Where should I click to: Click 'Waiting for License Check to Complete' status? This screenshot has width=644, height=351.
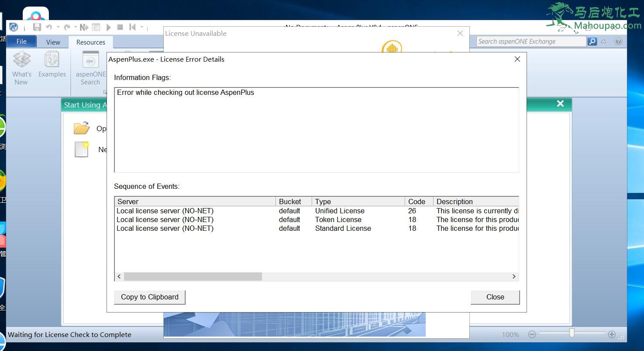(x=70, y=334)
